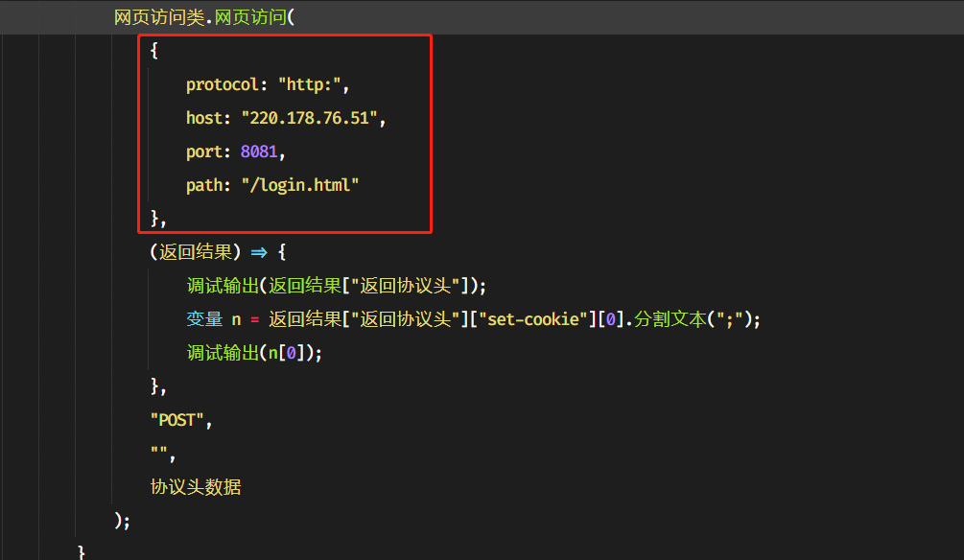Select the string "set-cookie"
The width and height of the screenshot is (964, 560).
click(533, 319)
